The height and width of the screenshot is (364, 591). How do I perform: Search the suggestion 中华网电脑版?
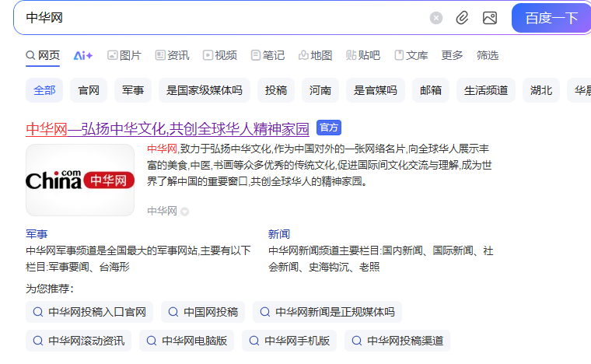pos(187,341)
